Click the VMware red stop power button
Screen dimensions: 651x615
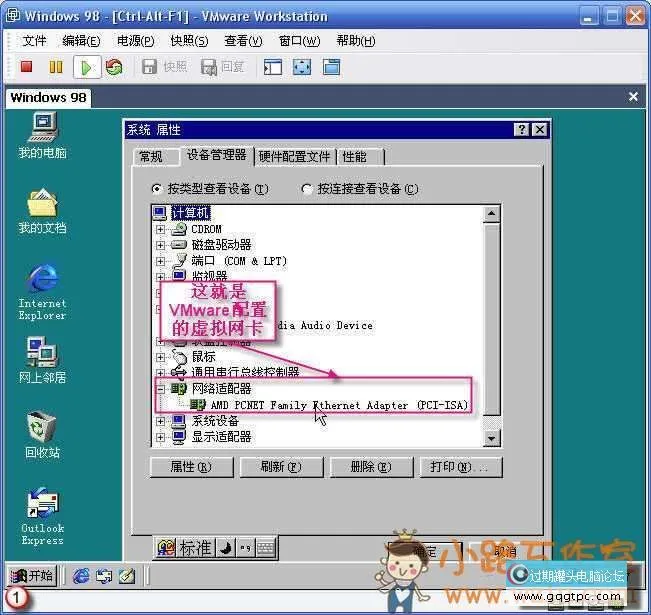[x=27, y=67]
